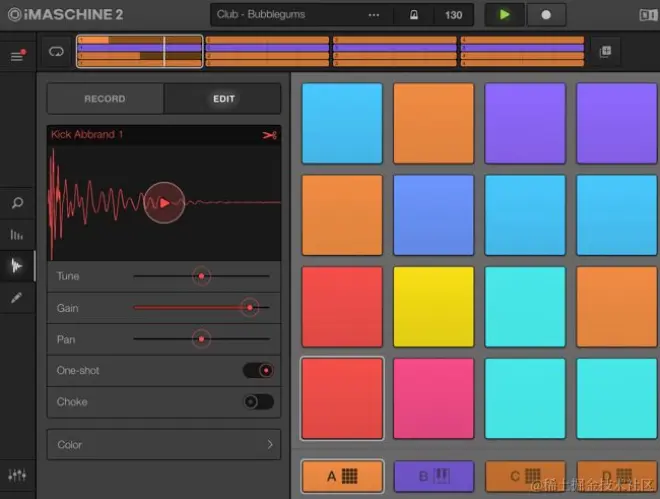Select group B keyboard
The width and height of the screenshot is (660, 499).
434,476
